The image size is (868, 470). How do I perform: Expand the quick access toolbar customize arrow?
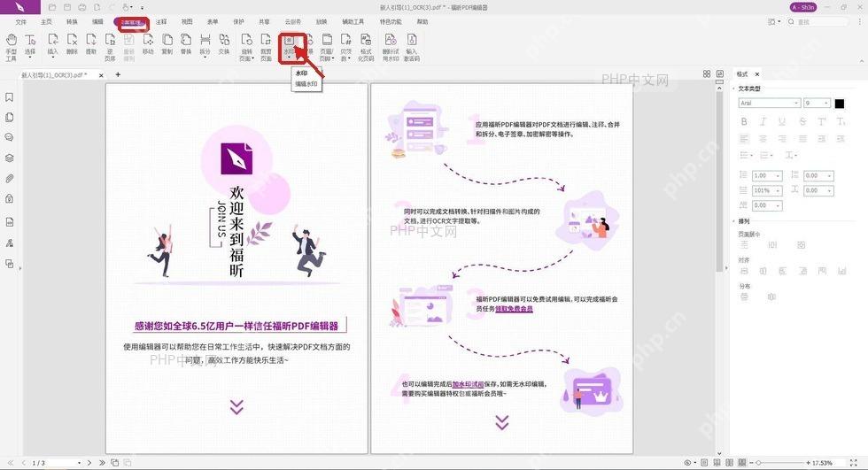(143, 8)
